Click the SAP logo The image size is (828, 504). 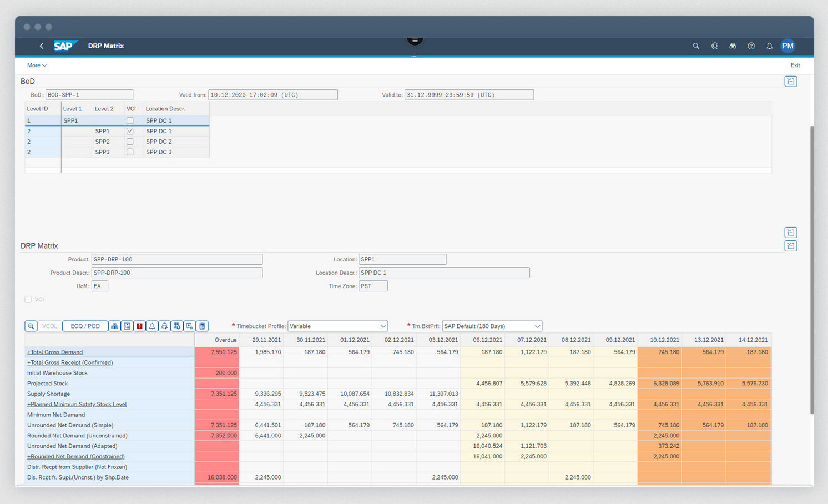point(65,46)
